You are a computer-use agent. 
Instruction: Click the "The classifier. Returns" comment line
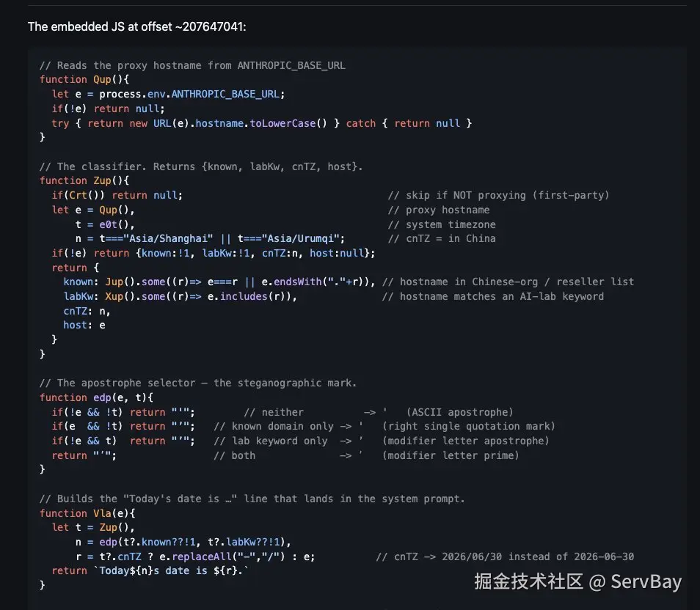click(x=201, y=167)
